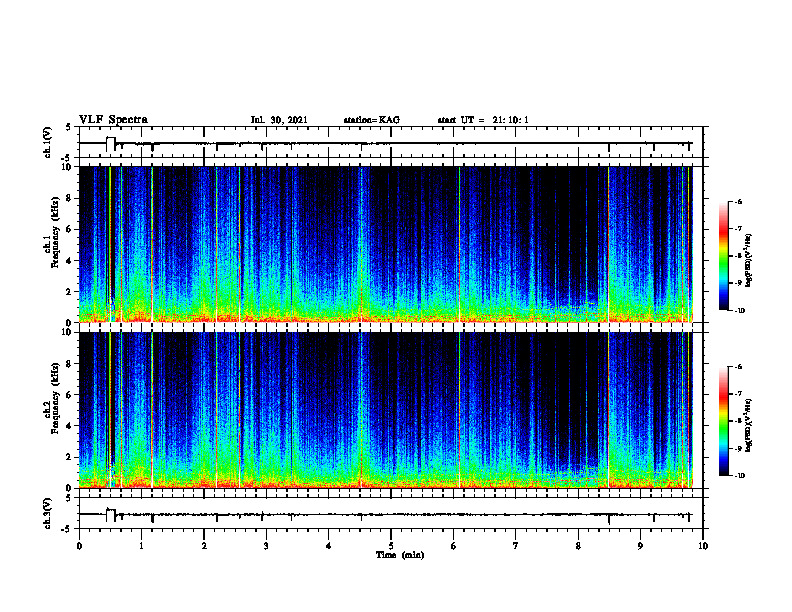Image resolution: width=792 pixels, height=612 pixels.
Task: Select the "start UT = 21:10: 1" text
Action: click(483, 120)
